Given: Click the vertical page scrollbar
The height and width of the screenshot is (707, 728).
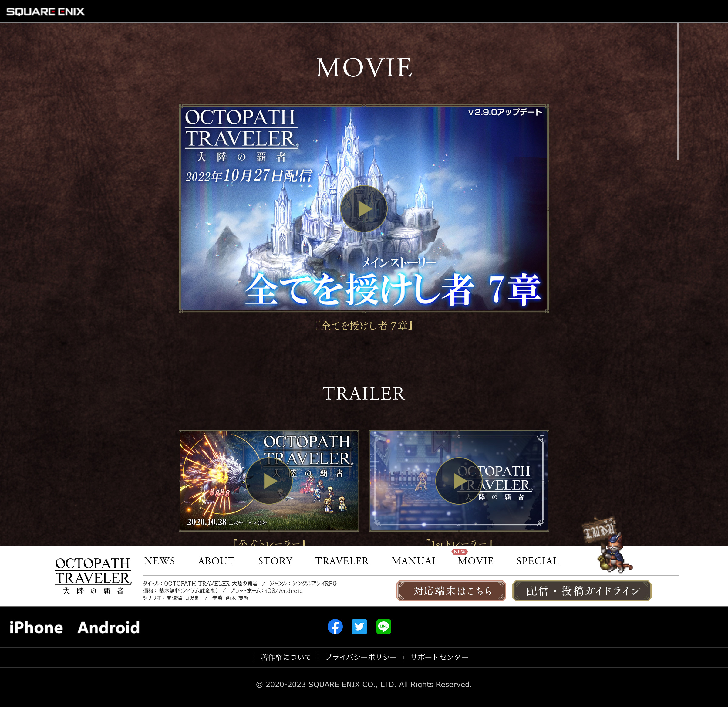Looking at the screenshot, I should click(x=678, y=92).
